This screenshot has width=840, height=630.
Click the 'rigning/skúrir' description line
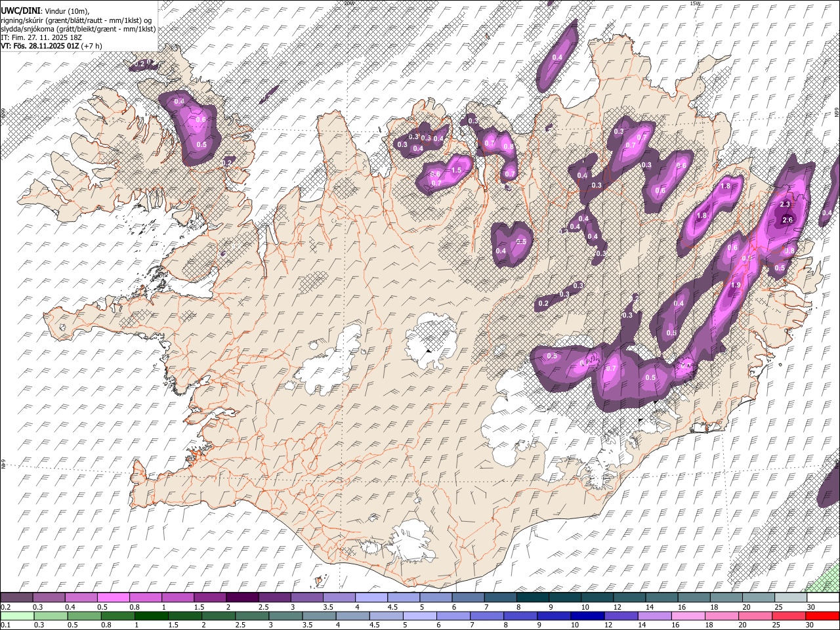tap(76, 20)
